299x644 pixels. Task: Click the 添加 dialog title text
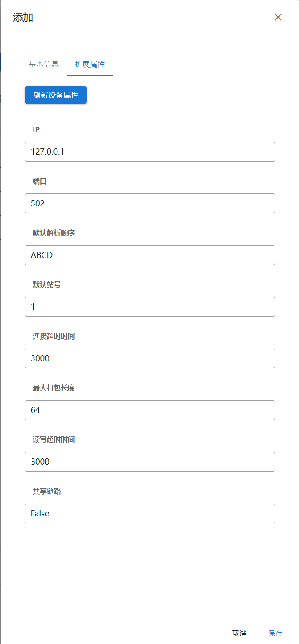(x=23, y=18)
